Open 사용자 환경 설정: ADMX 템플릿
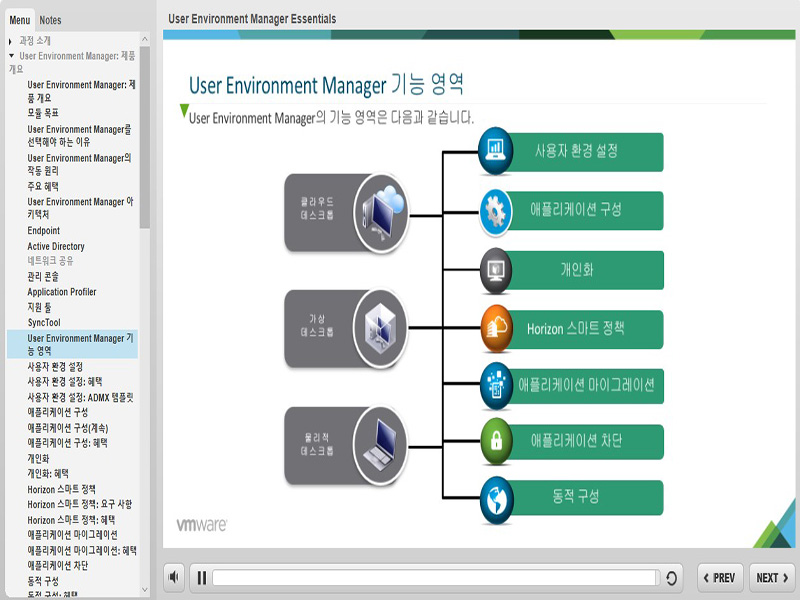Screen dimensions: 800x600 click(x=81, y=397)
